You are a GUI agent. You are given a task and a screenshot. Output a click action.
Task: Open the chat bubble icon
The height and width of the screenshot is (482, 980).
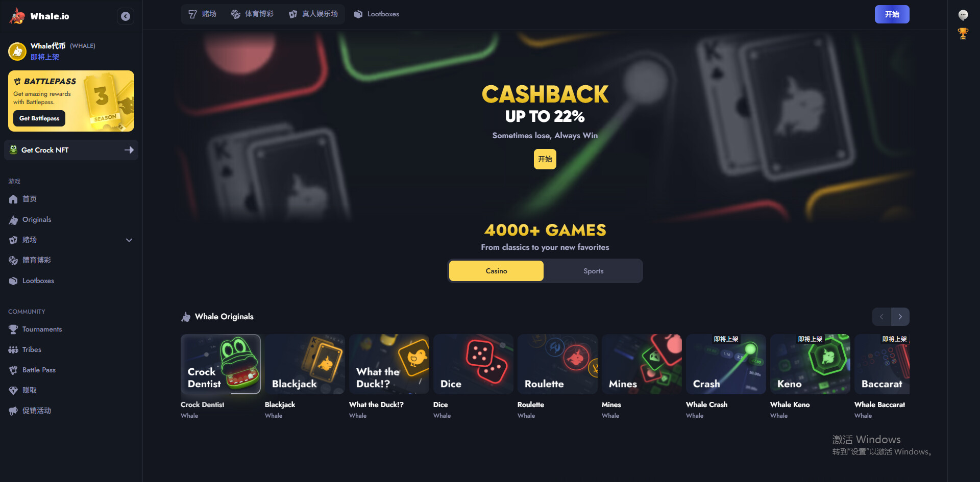(x=963, y=15)
